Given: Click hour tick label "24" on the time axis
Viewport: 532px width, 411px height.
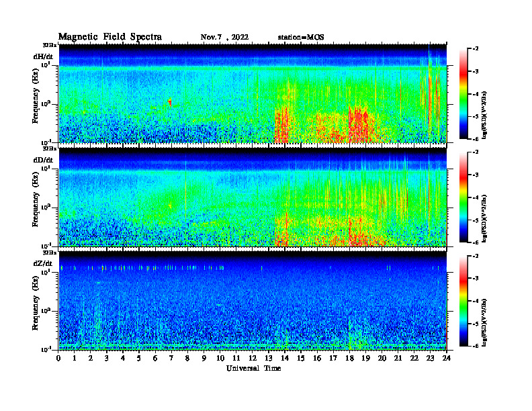Looking at the screenshot, I should 447,358.
